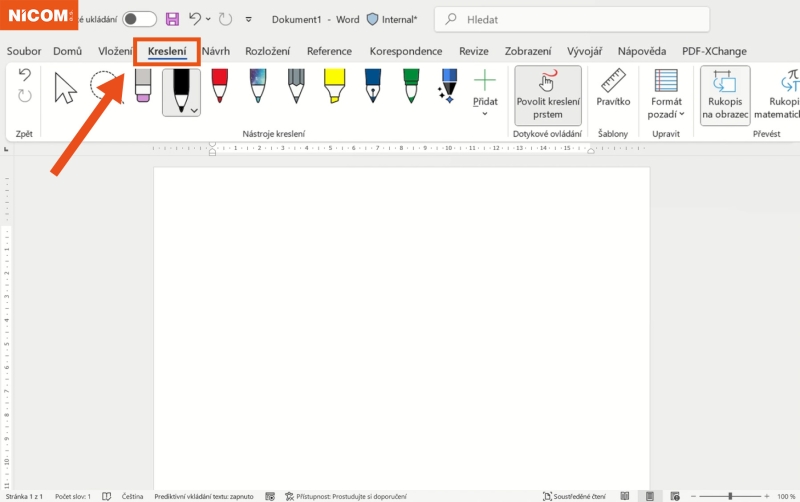This screenshot has height=502, width=800.
Task: Toggle the automatic saving switch
Action: coord(140,19)
